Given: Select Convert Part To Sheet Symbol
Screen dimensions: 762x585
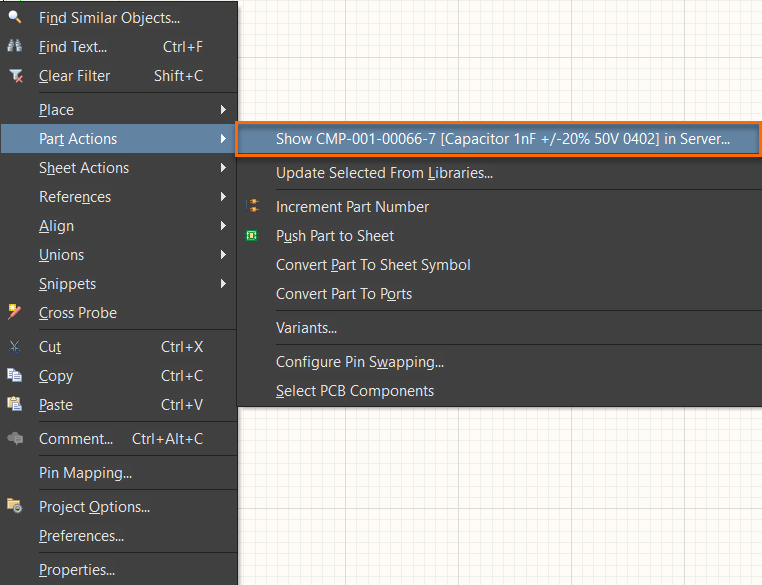Looking at the screenshot, I should [373, 265].
